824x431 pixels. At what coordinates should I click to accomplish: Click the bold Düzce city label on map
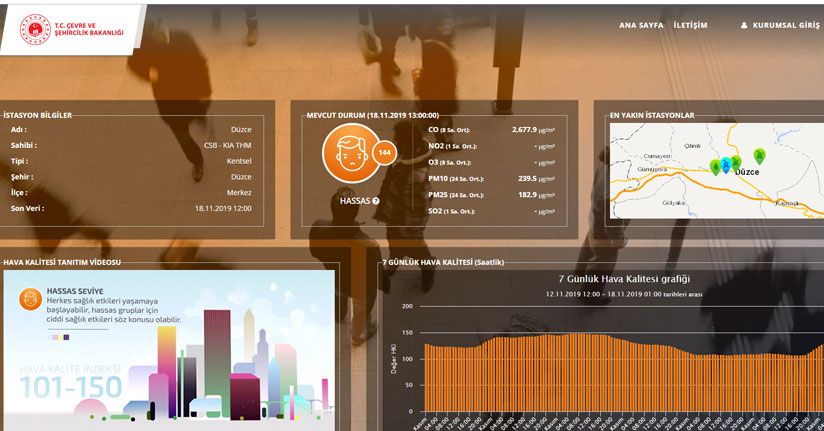point(747,172)
